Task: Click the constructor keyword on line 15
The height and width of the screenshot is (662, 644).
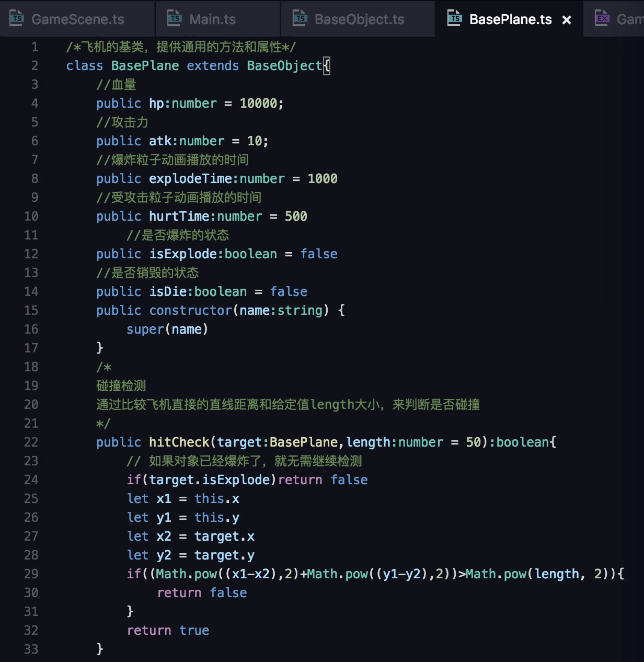Action: point(191,311)
